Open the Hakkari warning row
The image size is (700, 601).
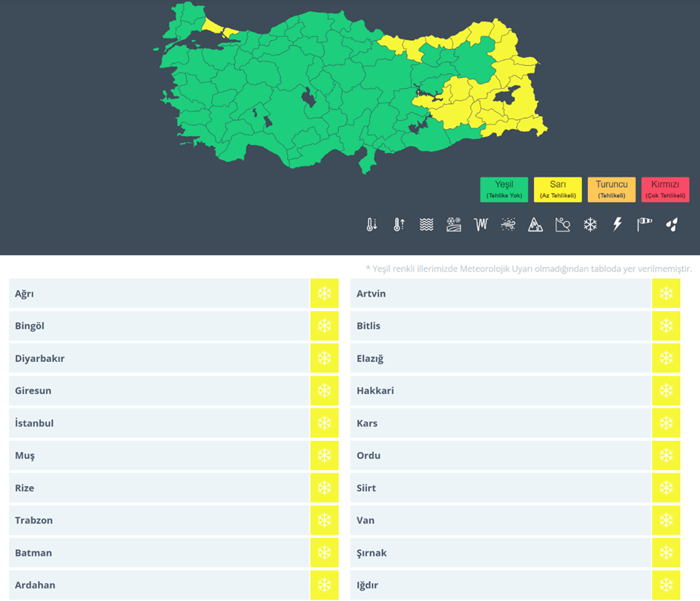pyautogui.click(x=501, y=390)
